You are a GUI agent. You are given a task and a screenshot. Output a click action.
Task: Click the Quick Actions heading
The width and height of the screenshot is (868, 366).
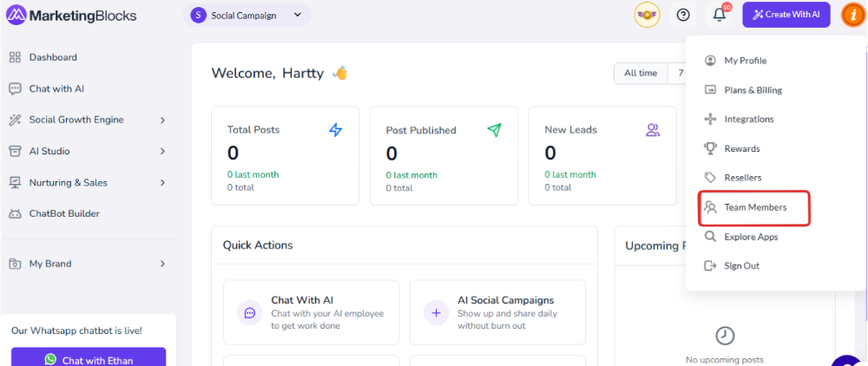pos(258,245)
